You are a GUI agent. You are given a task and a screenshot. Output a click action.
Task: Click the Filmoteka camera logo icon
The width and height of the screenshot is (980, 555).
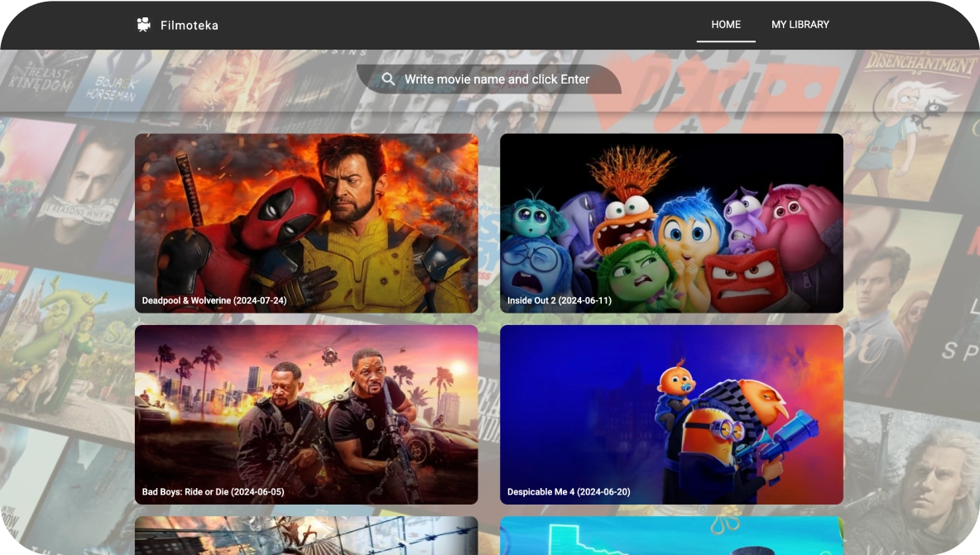click(x=144, y=25)
